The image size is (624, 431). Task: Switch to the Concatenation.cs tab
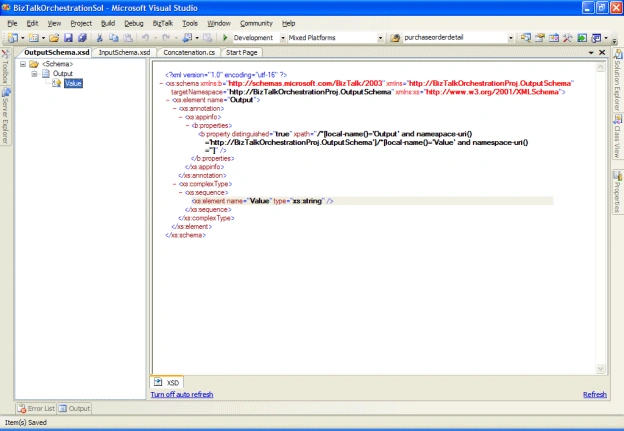pyautogui.click(x=189, y=53)
